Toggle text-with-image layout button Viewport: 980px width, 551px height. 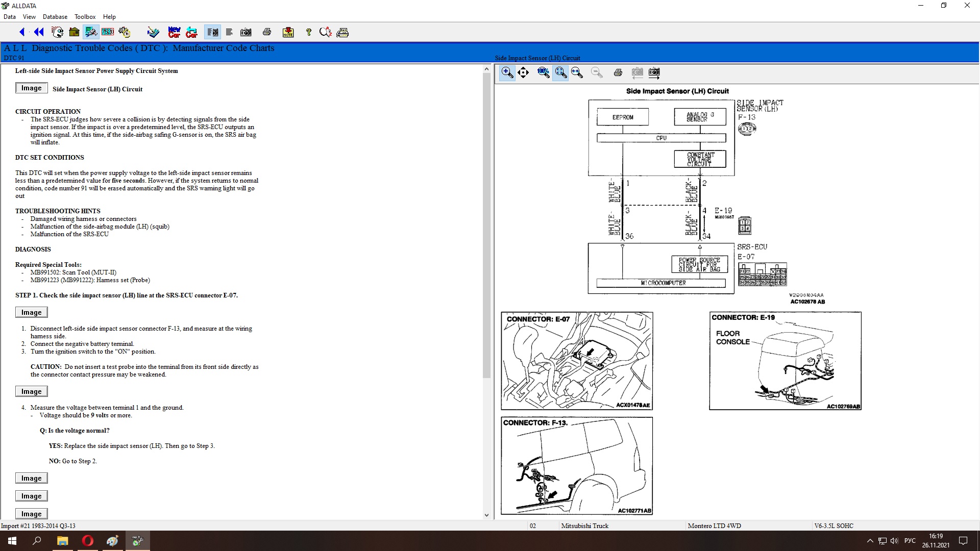[x=212, y=32]
